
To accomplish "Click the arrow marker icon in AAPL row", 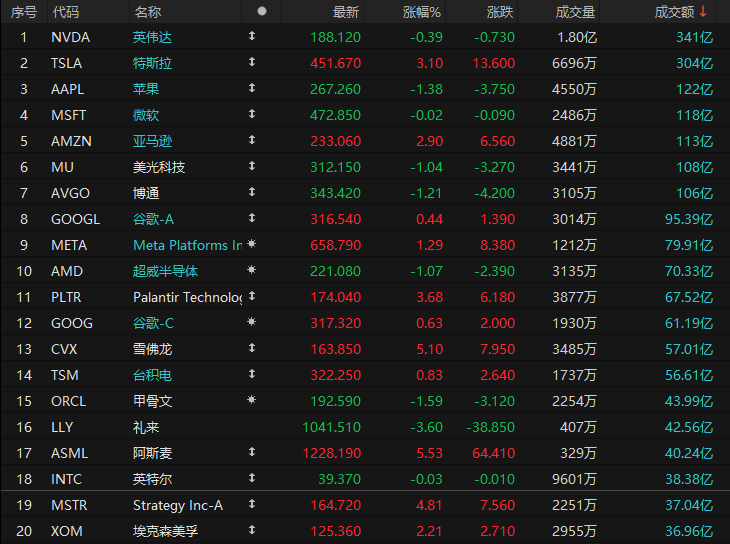I will click(x=252, y=88).
